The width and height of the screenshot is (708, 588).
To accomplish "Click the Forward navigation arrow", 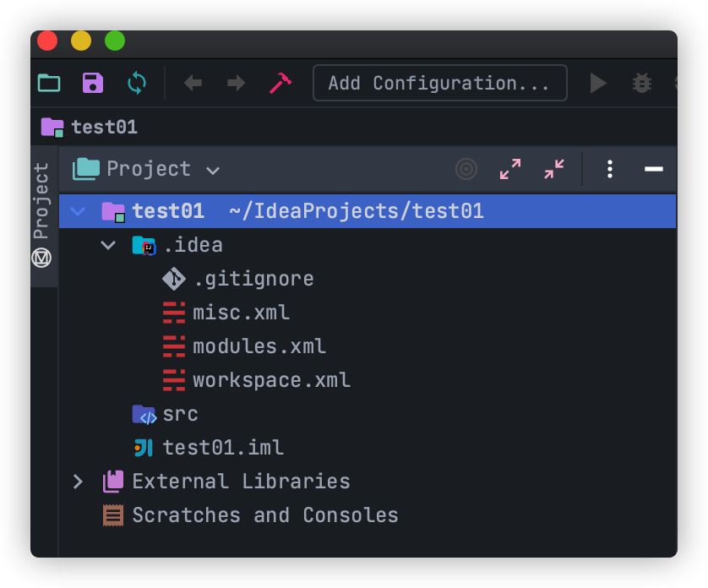I will [x=237, y=83].
